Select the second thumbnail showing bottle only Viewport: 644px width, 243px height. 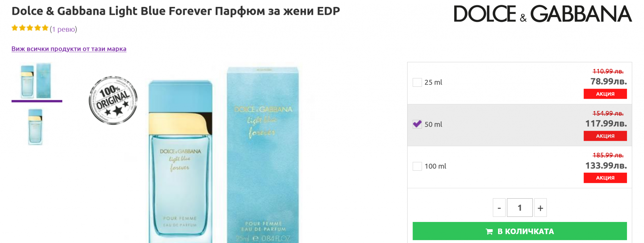click(35, 127)
